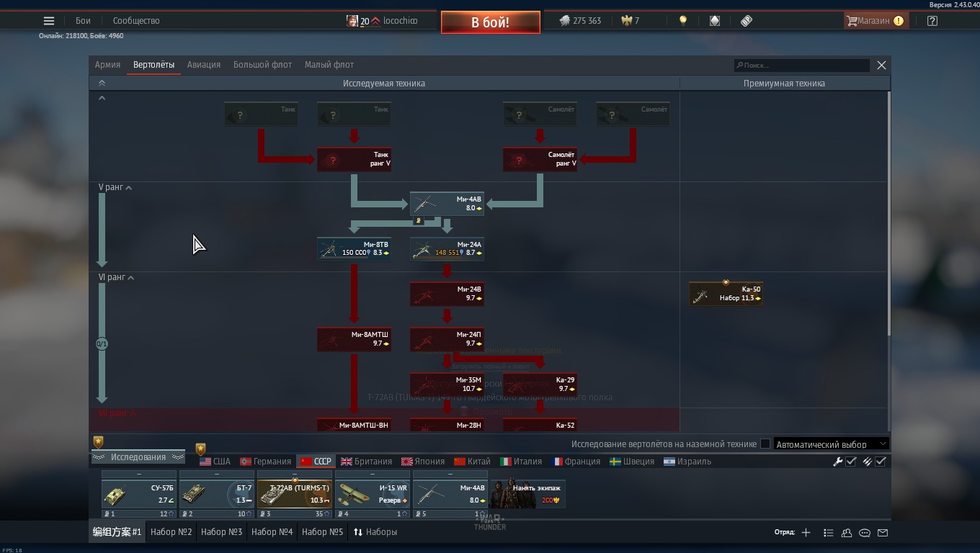Select the Ми-8АМТШ locked helicopter

tap(354, 339)
